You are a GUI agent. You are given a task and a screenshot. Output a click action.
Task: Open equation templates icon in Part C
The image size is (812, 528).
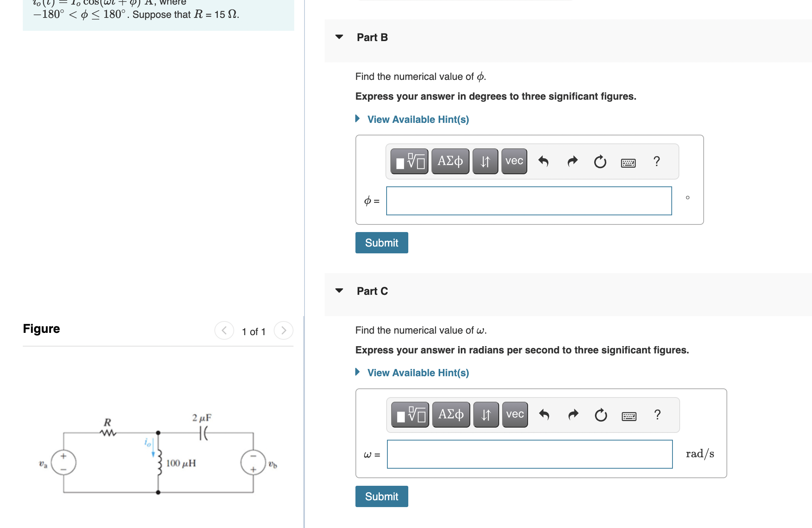(x=410, y=415)
